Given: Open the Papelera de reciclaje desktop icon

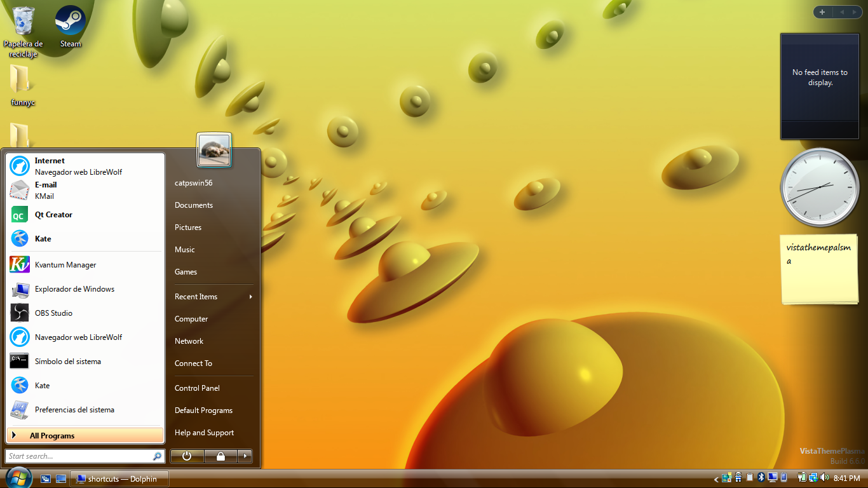Looking at the screenshot, I should [23, 31].
